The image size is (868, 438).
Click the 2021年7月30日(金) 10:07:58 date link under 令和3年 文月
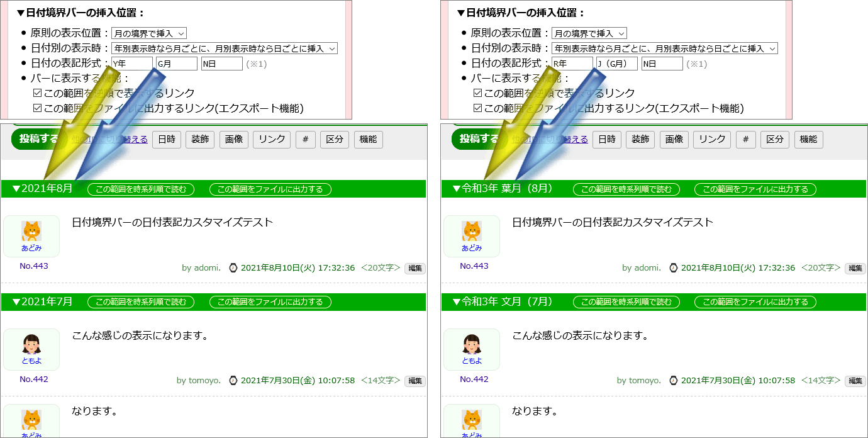click(x=738, y=380)
